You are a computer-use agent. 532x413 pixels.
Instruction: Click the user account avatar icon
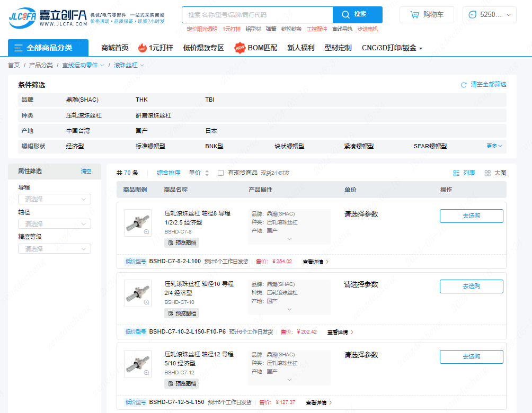click(x=472, y=15)
